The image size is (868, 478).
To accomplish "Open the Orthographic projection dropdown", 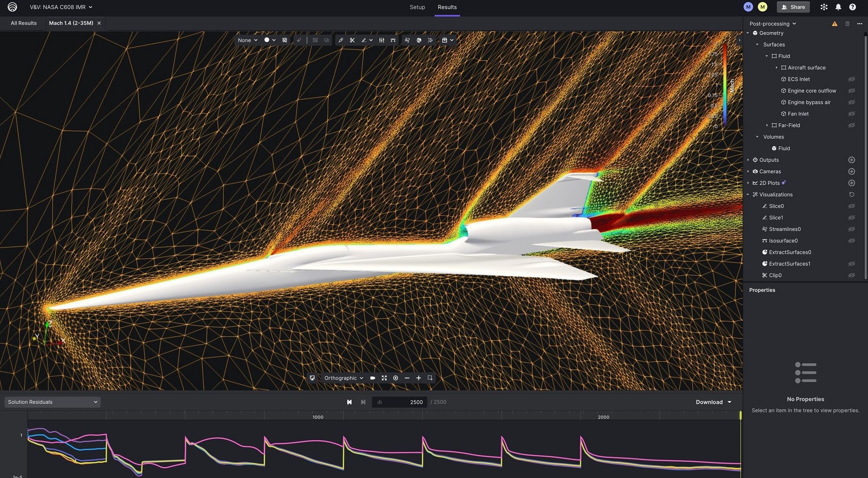I will (x=343, y=378).
